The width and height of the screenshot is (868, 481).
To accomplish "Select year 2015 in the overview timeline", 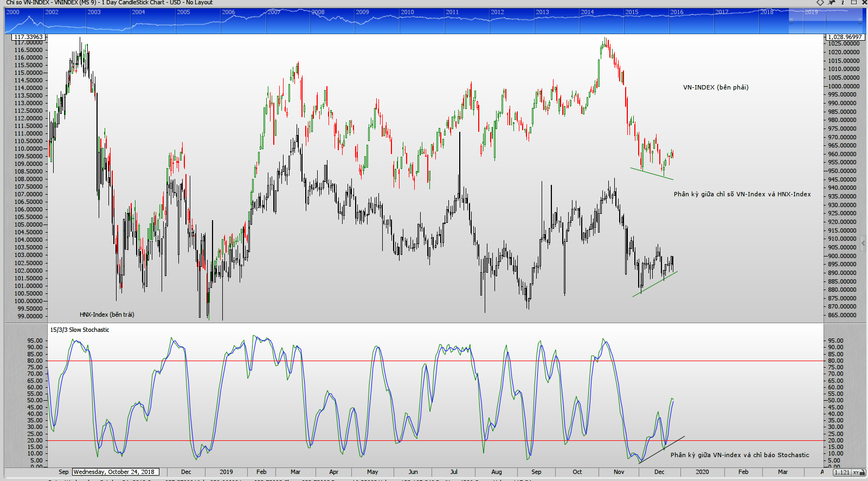I will click(x=632, y=12).
